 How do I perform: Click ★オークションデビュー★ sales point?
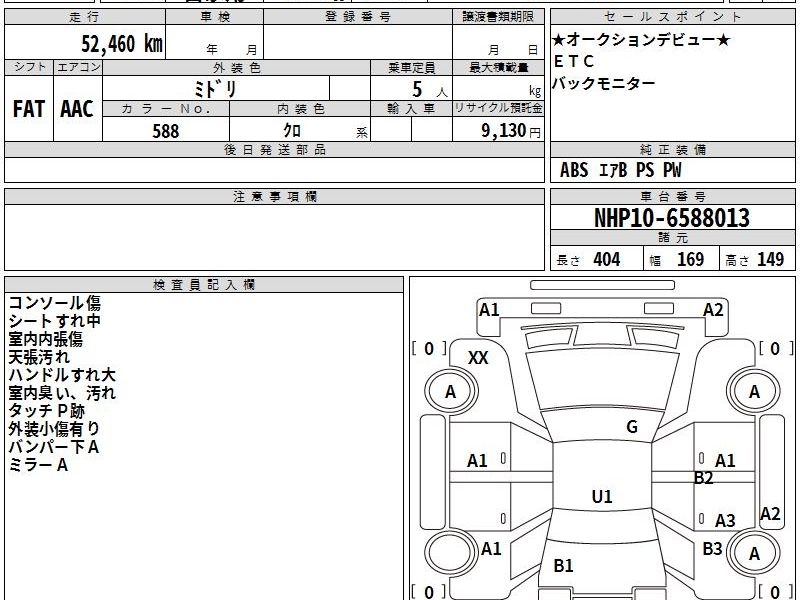pos(641,39)
